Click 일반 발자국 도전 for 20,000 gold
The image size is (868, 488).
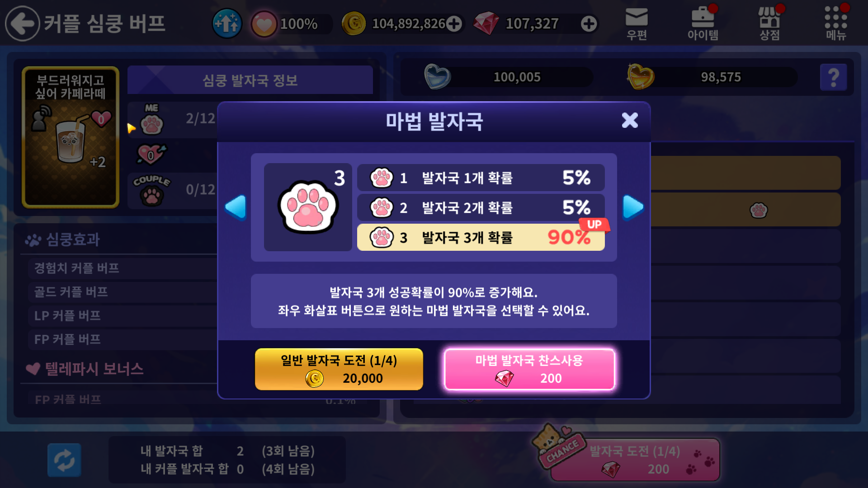(x=339, y=369)
